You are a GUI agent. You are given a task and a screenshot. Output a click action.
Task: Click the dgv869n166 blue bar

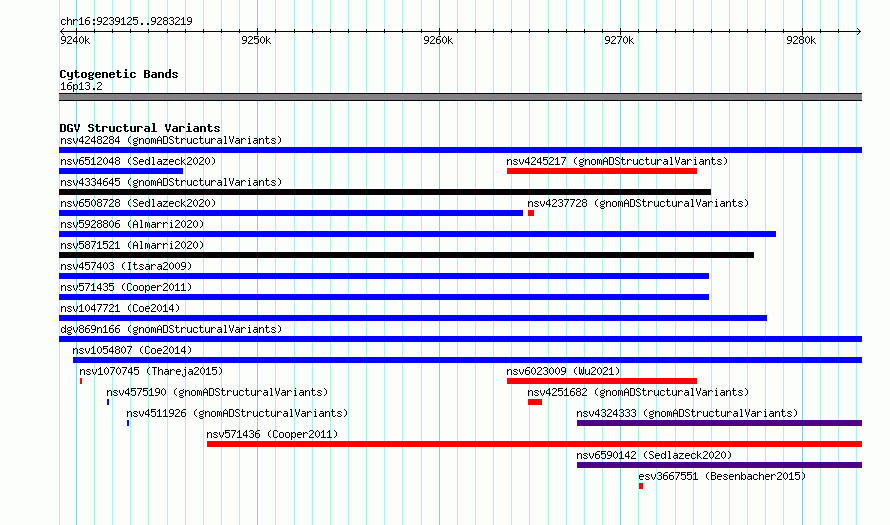tap(460, 339)
